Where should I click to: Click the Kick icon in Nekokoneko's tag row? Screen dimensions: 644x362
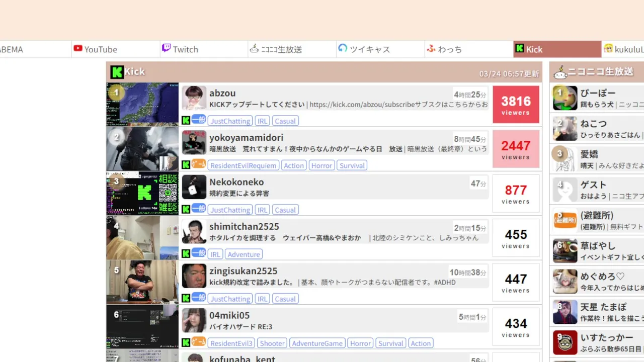186,210
